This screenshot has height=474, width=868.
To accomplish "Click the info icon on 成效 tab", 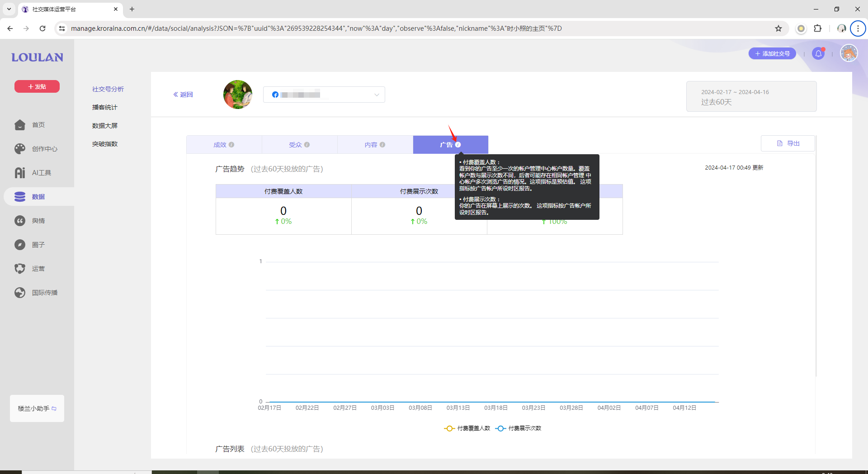I will click(x=231, y=145).
